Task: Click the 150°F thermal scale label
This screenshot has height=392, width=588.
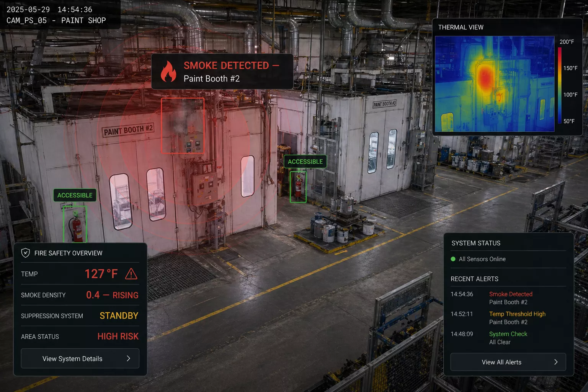Action: (570, 68)
